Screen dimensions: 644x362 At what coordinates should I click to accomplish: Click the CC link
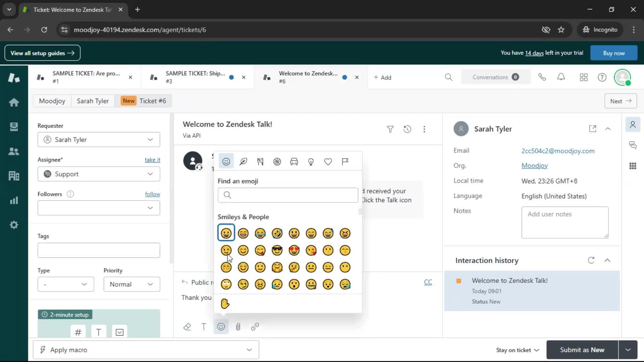[428, 282]
